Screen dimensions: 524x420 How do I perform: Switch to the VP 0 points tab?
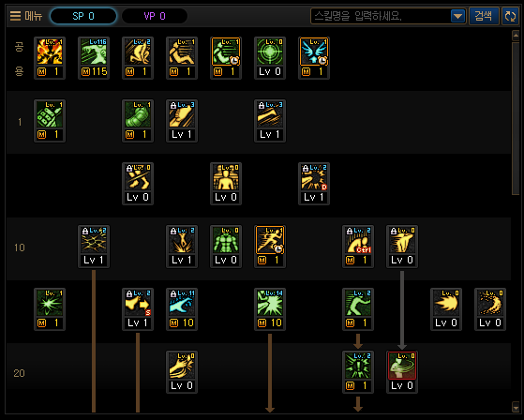tap(155, 16)
